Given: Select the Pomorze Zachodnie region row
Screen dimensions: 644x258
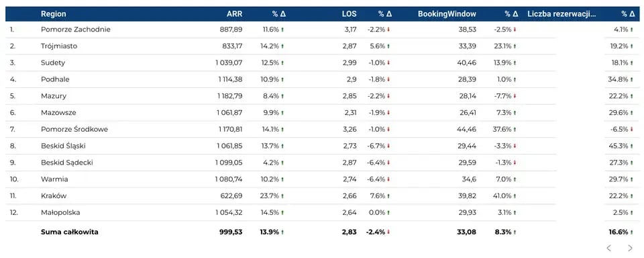Looking at the screenshot, I should (x=322, y=30).
